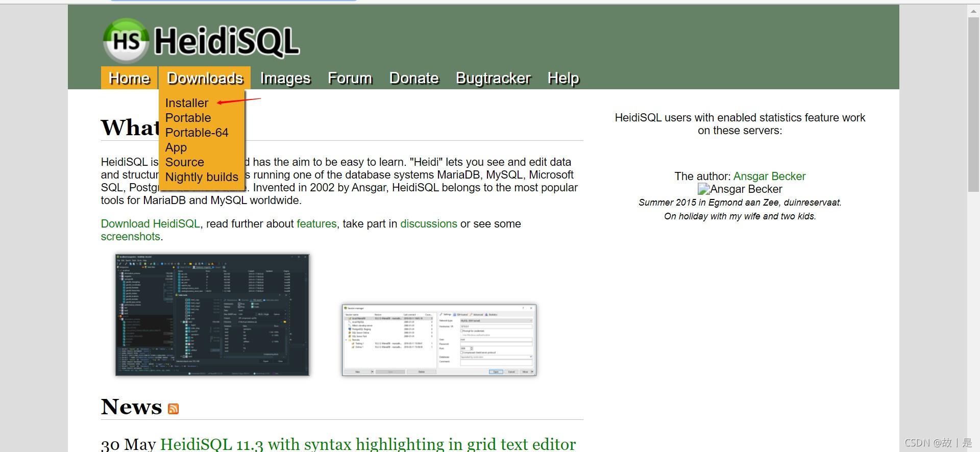
Task: Select App in the Downloads dropdown
Action: [176, 148]
